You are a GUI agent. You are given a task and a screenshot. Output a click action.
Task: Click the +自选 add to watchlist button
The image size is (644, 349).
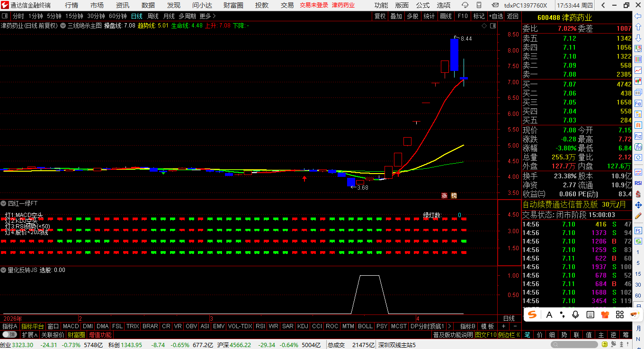(x=495, y=16)
